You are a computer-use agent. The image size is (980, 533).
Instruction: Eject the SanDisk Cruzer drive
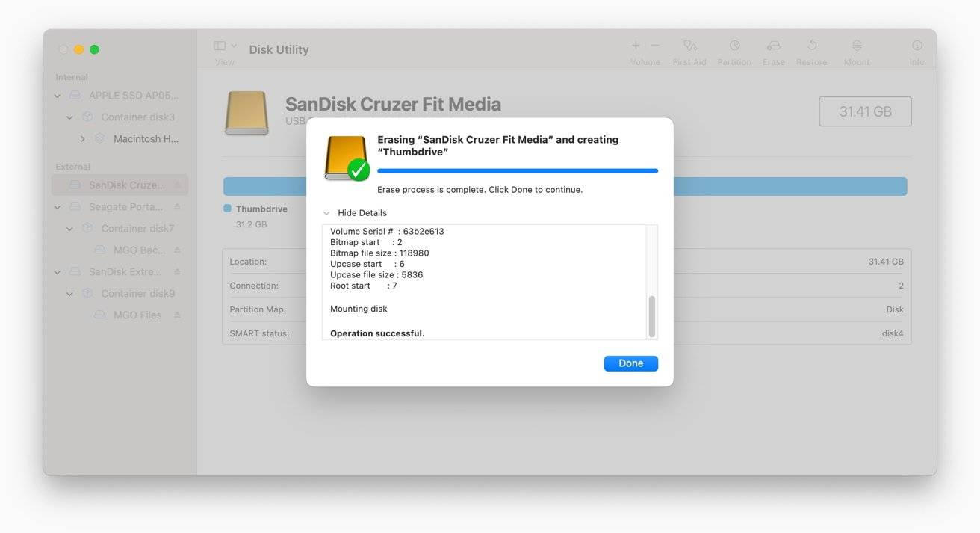[178, 185]
